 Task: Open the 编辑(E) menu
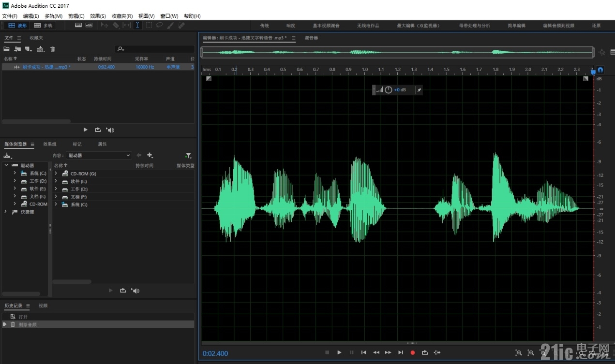click(31, 16)
